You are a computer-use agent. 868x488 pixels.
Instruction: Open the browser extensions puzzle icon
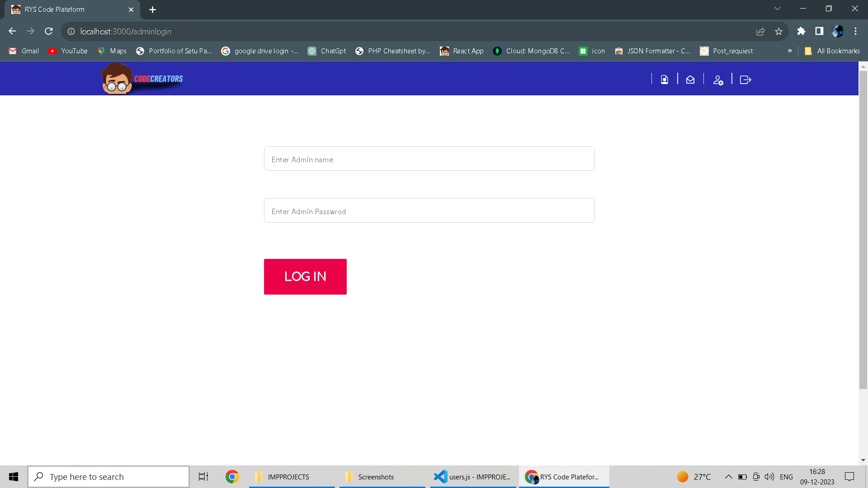pyautogui.click(x=801, y=31)
